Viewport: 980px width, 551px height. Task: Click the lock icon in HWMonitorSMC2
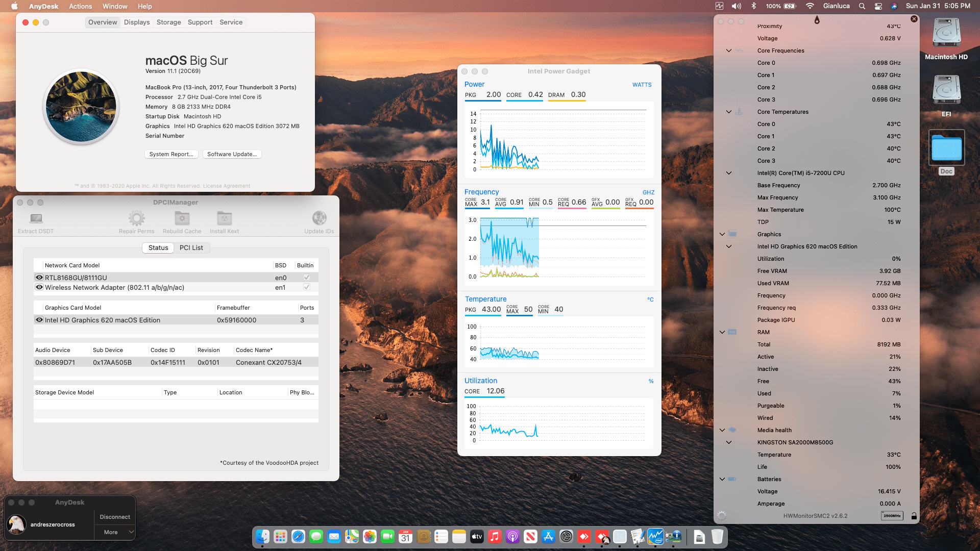click(x=913, y=515)
